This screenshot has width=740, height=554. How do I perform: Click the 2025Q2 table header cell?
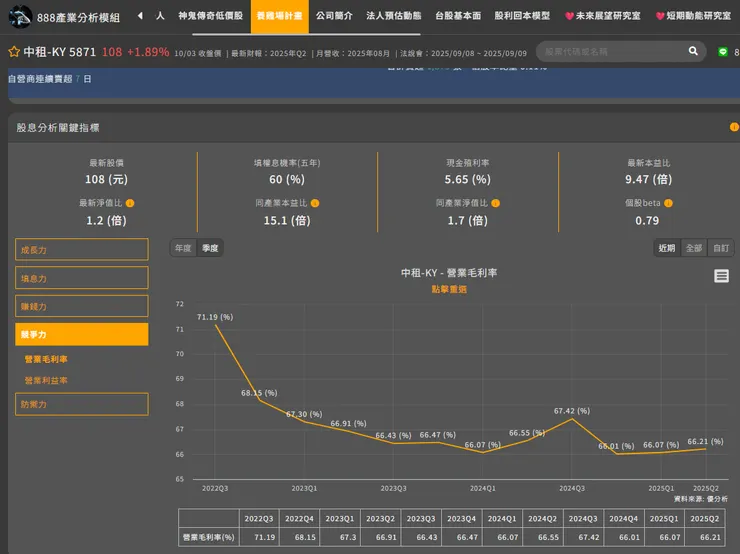point(704,519)
